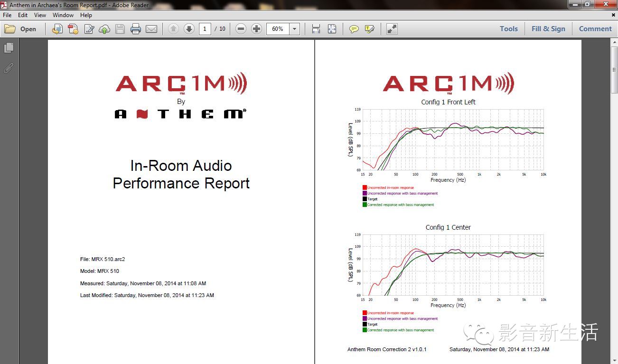Go to next page with down arrow
The image size is (618, 364).
point(189,29)
